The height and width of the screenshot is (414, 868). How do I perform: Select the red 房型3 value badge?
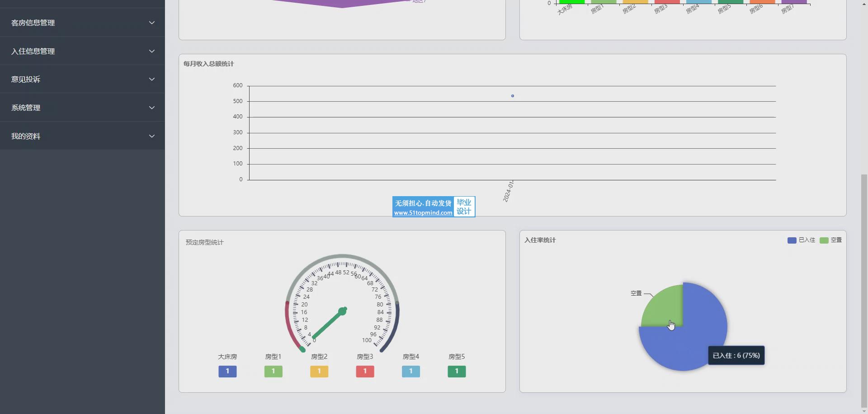pyautogui.click(x=365, y=371)
